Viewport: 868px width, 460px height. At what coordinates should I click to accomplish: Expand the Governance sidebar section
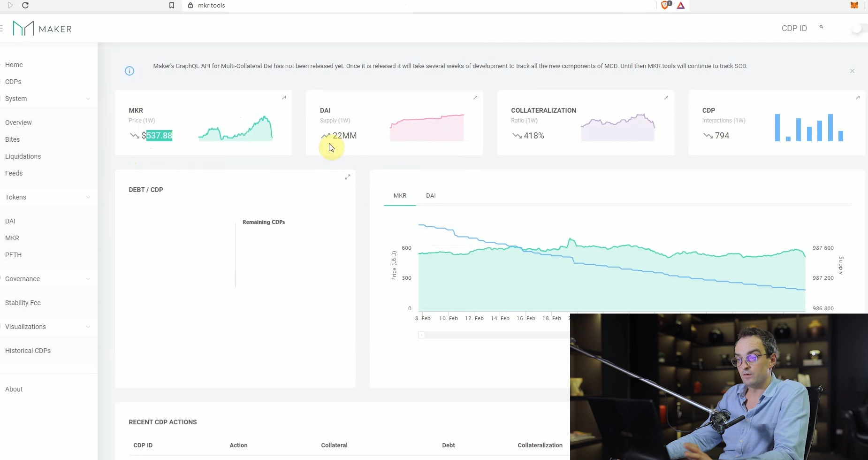[88, 279]
